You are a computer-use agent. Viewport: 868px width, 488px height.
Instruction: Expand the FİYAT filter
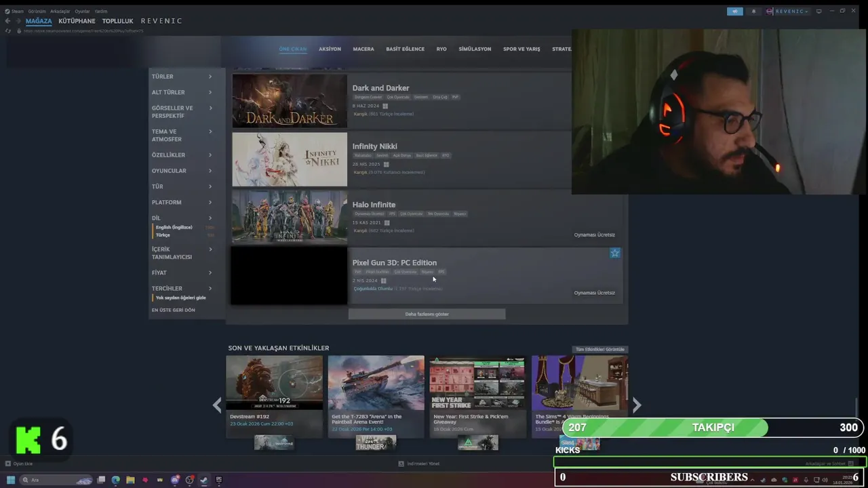click(182, 272)
